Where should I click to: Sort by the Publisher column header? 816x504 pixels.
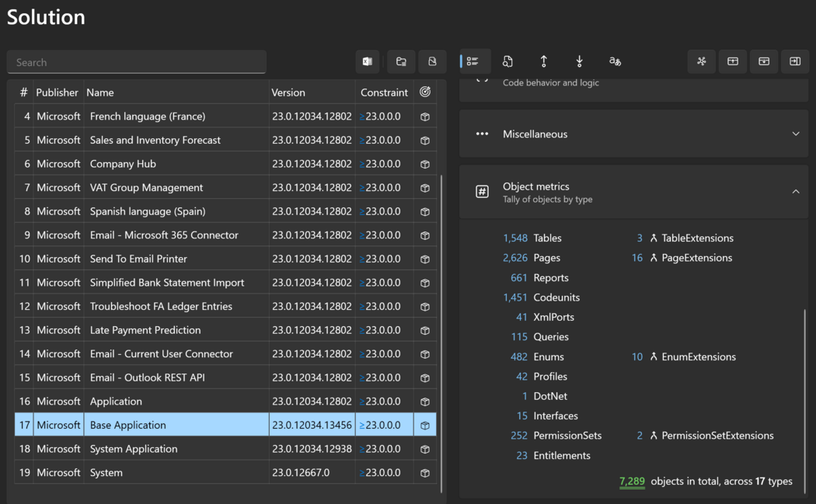(57, 92)
